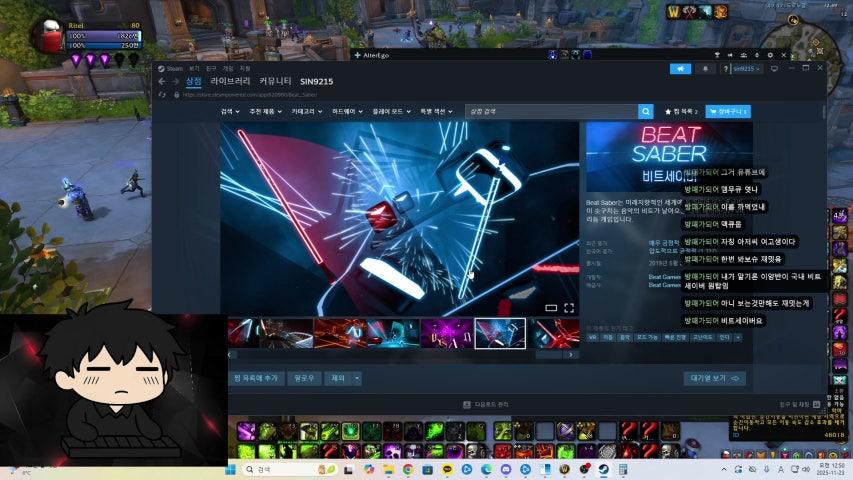Open the Steam download manager icon
The height and width of the screenshot is (480, 853).
[466, 404]
